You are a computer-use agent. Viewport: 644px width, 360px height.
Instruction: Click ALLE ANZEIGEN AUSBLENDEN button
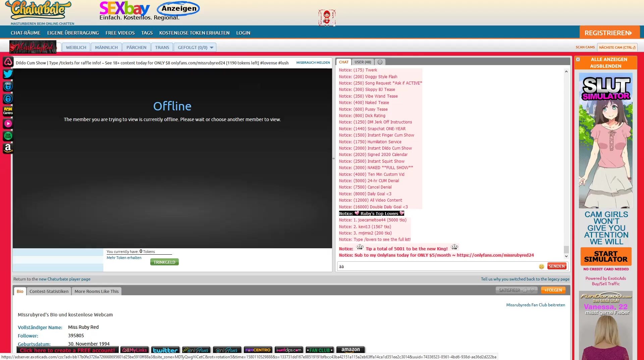point(606,63)
